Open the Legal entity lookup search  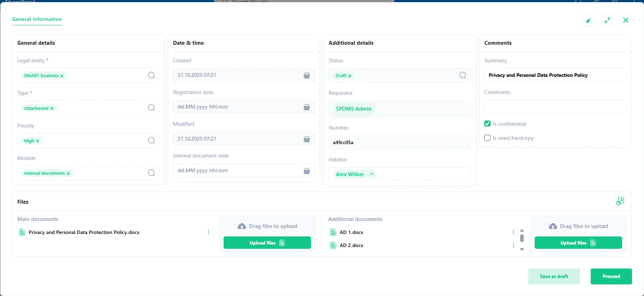pos(151,75)
